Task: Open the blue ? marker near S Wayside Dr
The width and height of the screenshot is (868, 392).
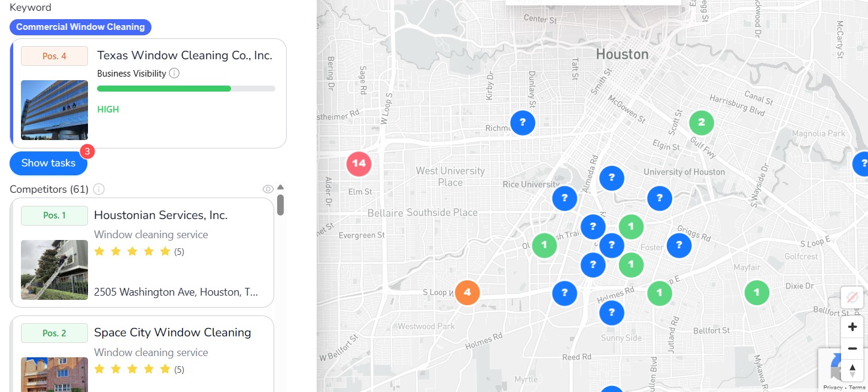Action: tap(862, 163)
